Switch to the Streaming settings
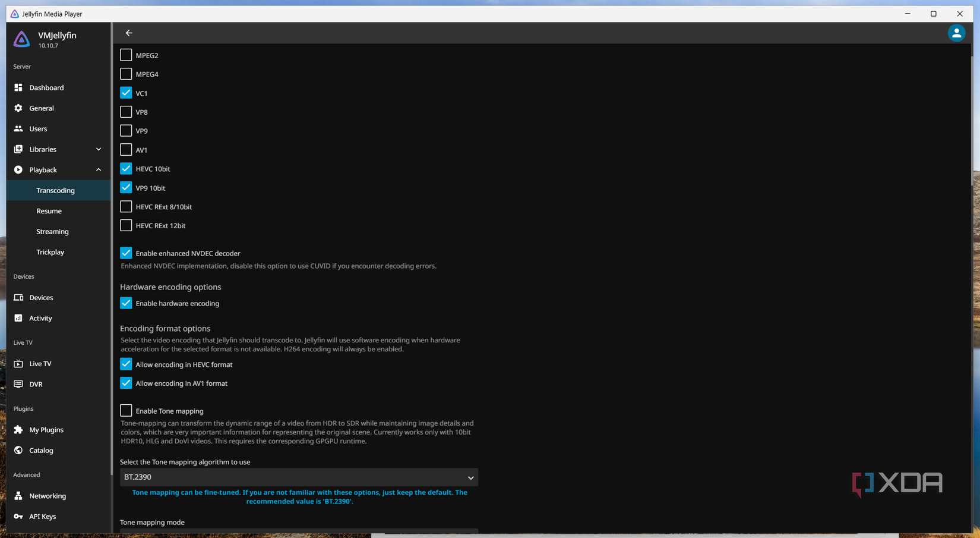 52,231
